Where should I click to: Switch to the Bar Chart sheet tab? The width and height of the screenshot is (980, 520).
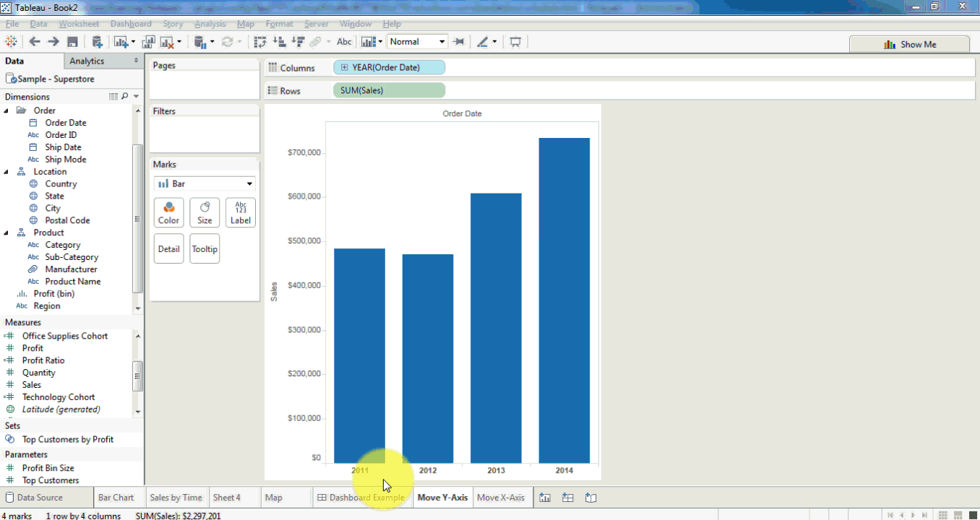(117, 497)
